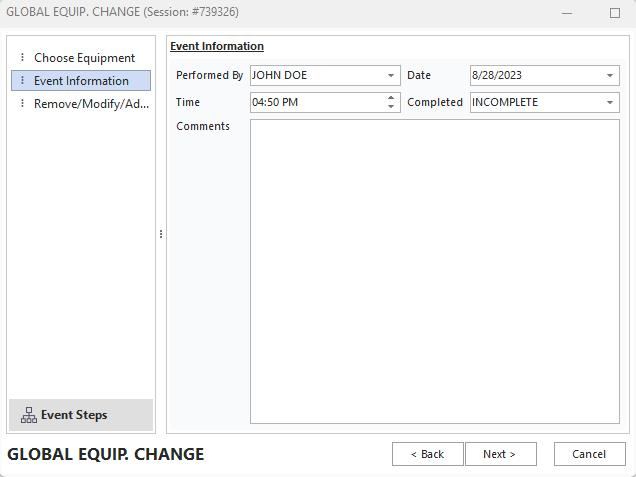Screen dimensions: 636x477
Task: Click dotted handle icon beside Remove/Modify/Ad...
Action: pyautogui.click(x=22, y=103)
